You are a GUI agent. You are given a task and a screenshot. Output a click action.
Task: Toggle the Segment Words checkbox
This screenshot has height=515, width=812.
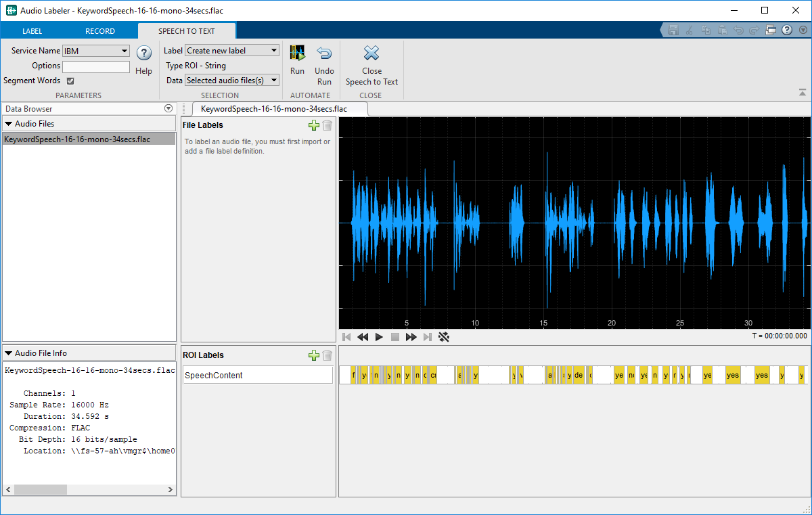70,81
